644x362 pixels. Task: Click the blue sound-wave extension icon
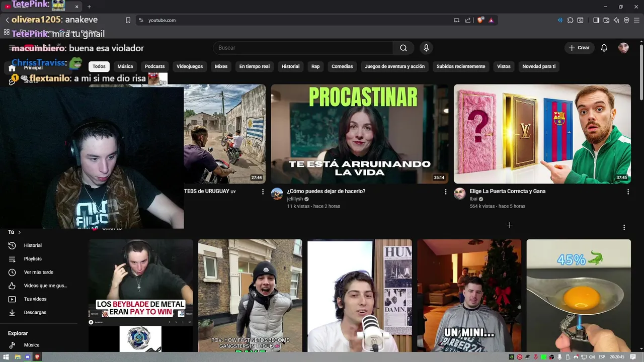[x=560, y=20]
